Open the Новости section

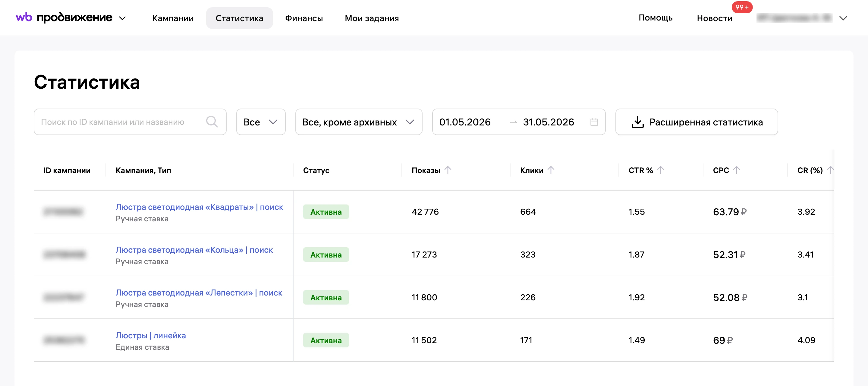714,18
